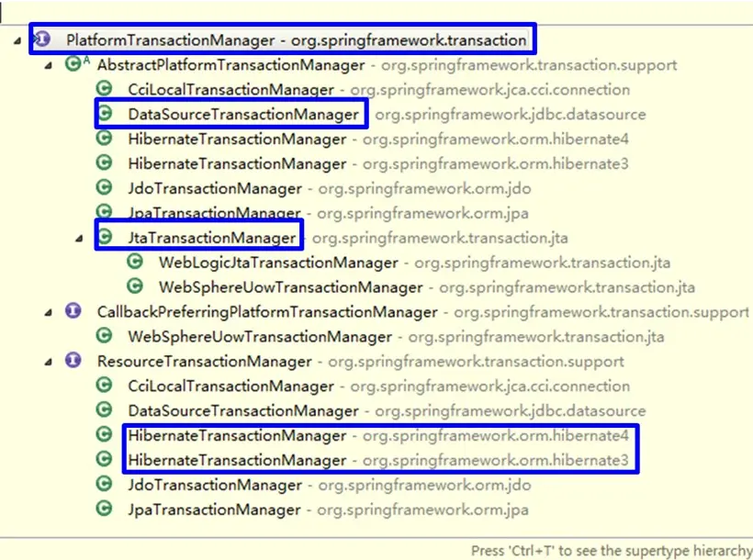Viewport: 753px width, 560px height.
Task: Click the hibernate4 HibernateTransactionManager icon under AbstractPlatformTransactionManager
Action: tap(104, 139)
